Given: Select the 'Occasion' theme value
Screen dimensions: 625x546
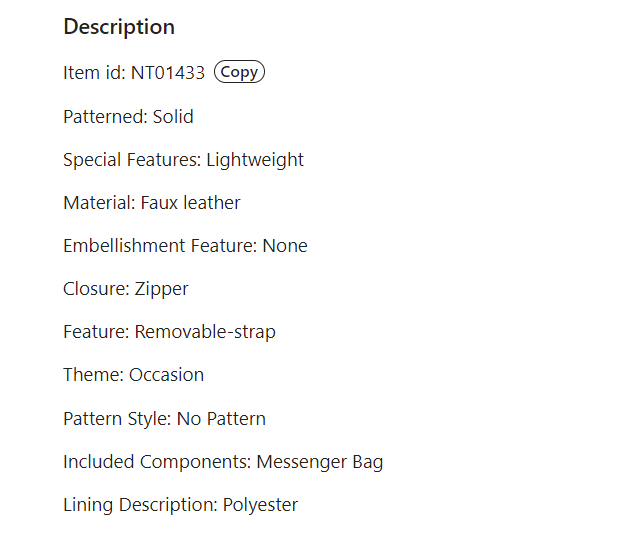Looking at the screenshot, I should tap(167, 375).
